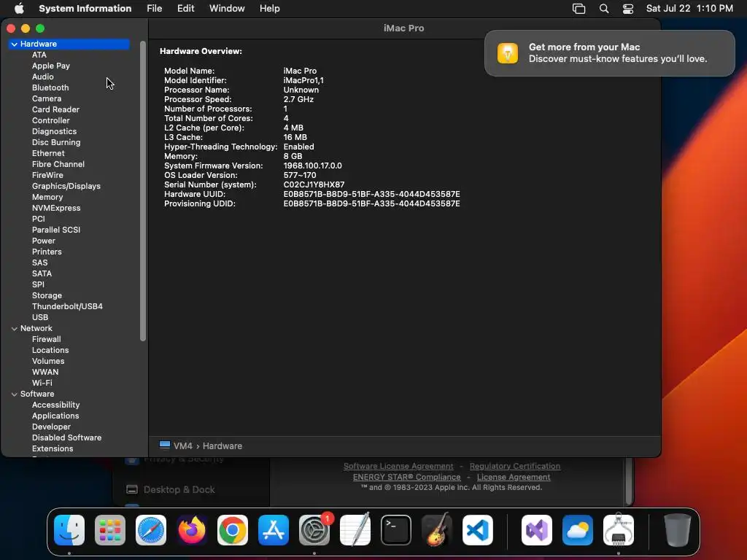Screen dimensions: 747x560
Task: Select Card Reader in the sidebar
Action: click(x=55, y=109)
